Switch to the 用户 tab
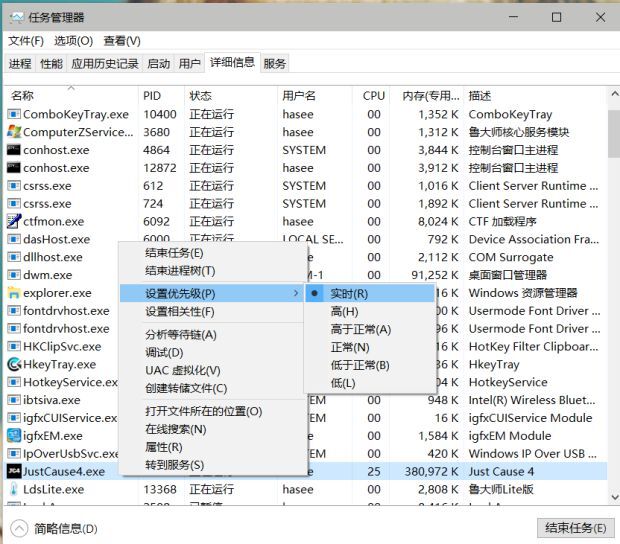The width and height of the screenshot is (620, 544). pyautogui.click(x=189, y=64)
